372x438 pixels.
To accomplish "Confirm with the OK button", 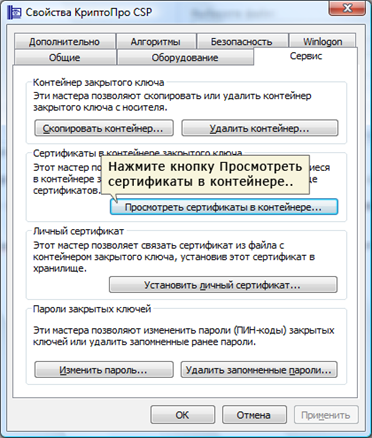I will [182, 415].
